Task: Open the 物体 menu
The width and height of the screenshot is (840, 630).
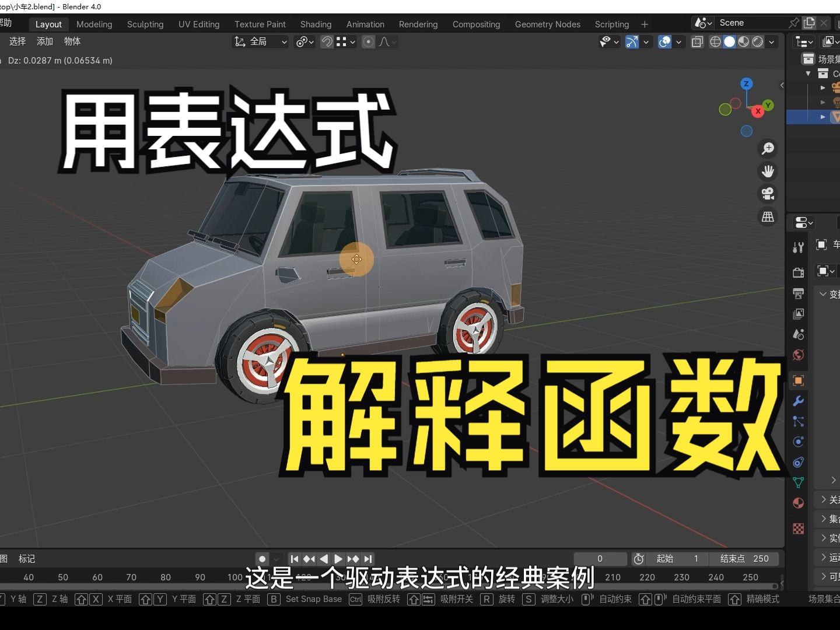Action: 72,41
